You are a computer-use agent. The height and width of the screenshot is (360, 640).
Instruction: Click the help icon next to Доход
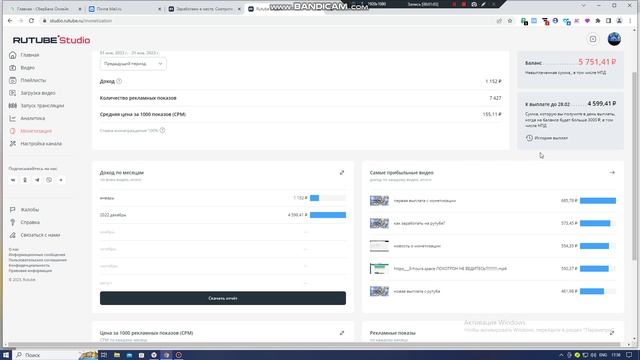(x=119, y=81)
